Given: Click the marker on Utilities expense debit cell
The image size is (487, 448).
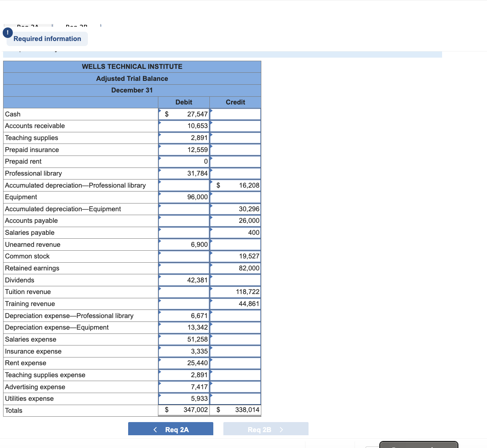Looking at the screenshot, I should (x=159, y=396).
